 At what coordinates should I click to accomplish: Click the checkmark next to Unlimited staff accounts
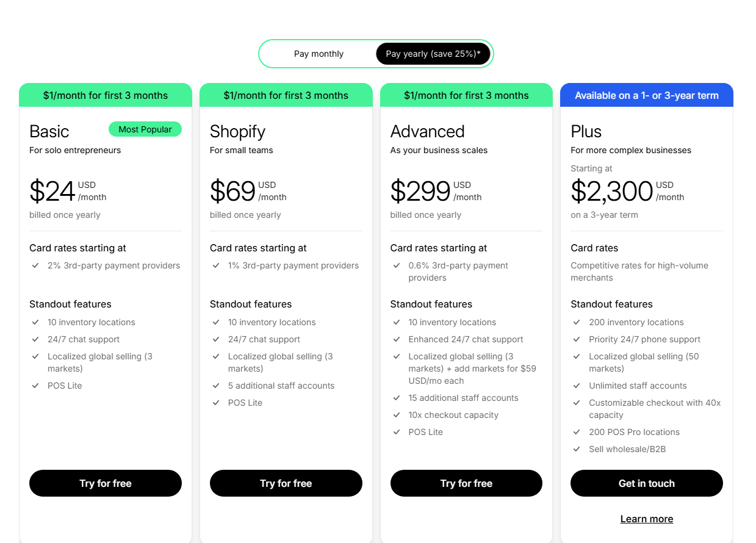(577, 386)
